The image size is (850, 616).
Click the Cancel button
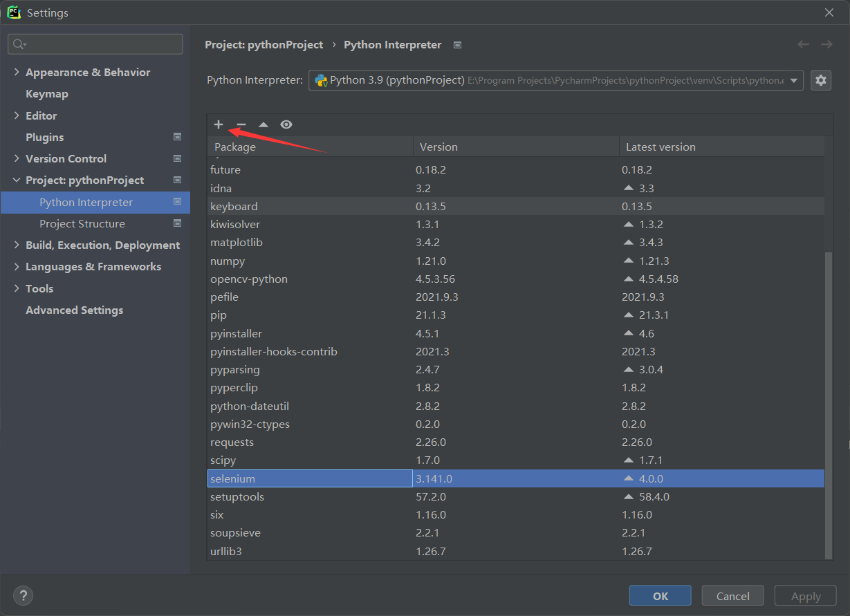[732, 595]
